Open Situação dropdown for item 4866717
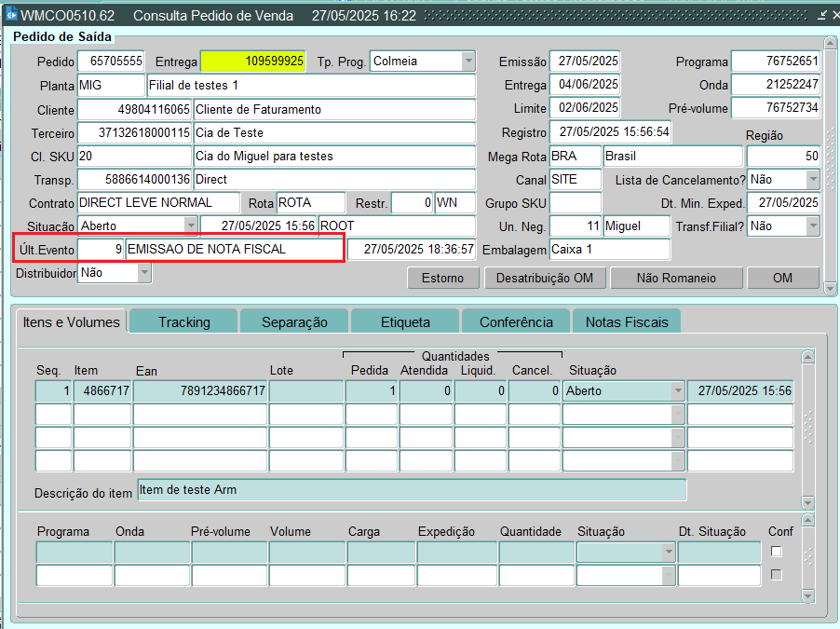Screen dimensions: 840x629 tap(678, 391)
